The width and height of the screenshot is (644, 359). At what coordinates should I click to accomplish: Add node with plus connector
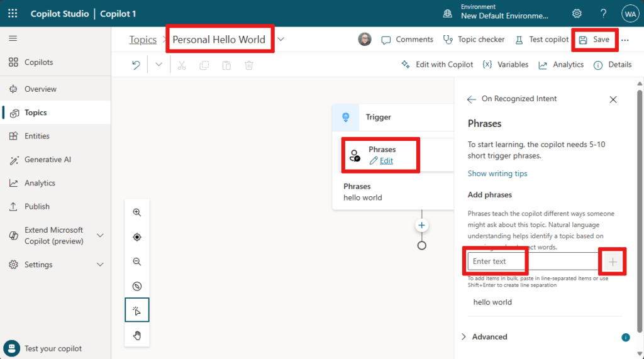421,226
